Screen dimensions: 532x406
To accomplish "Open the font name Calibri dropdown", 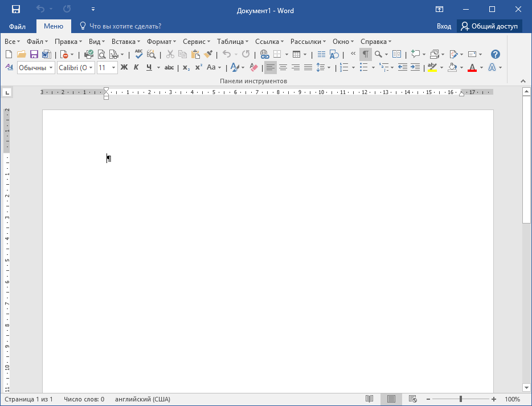I will (x=91, y=68).
